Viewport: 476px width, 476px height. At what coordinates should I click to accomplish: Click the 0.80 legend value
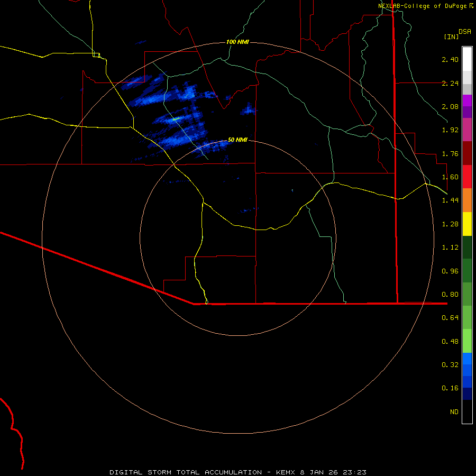pyautogui.click(x=450, y=295)
